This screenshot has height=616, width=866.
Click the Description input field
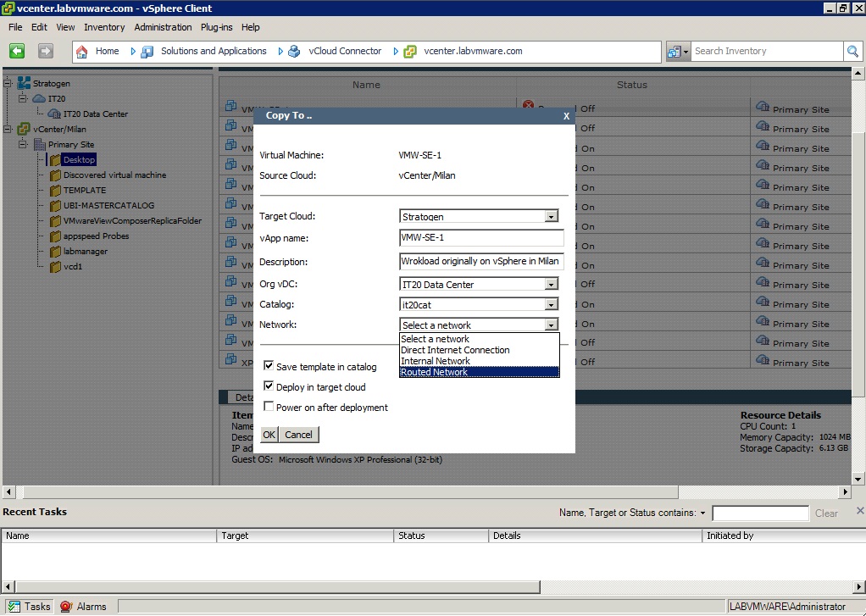click(x=481, y=261)
